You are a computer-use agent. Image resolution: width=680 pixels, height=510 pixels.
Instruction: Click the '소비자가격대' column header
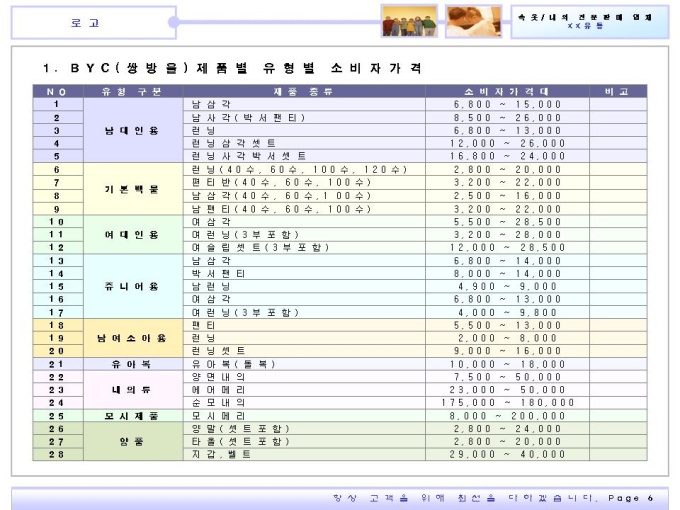click(507, 92)
